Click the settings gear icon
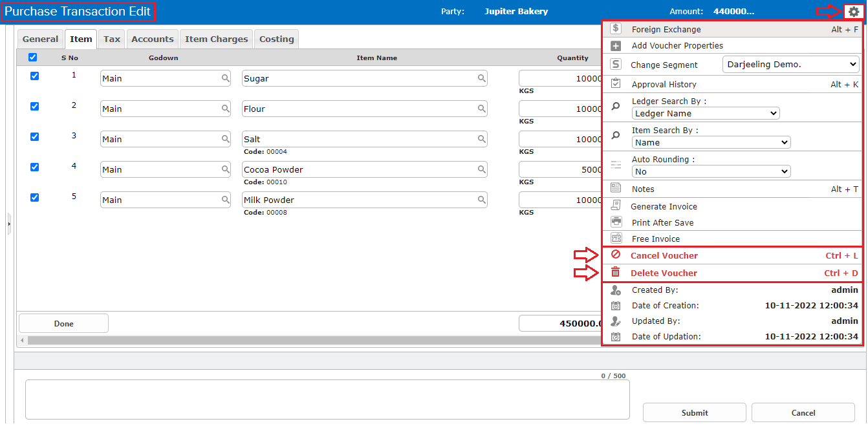Screen dimensions: 868x426 coord(854,12)
